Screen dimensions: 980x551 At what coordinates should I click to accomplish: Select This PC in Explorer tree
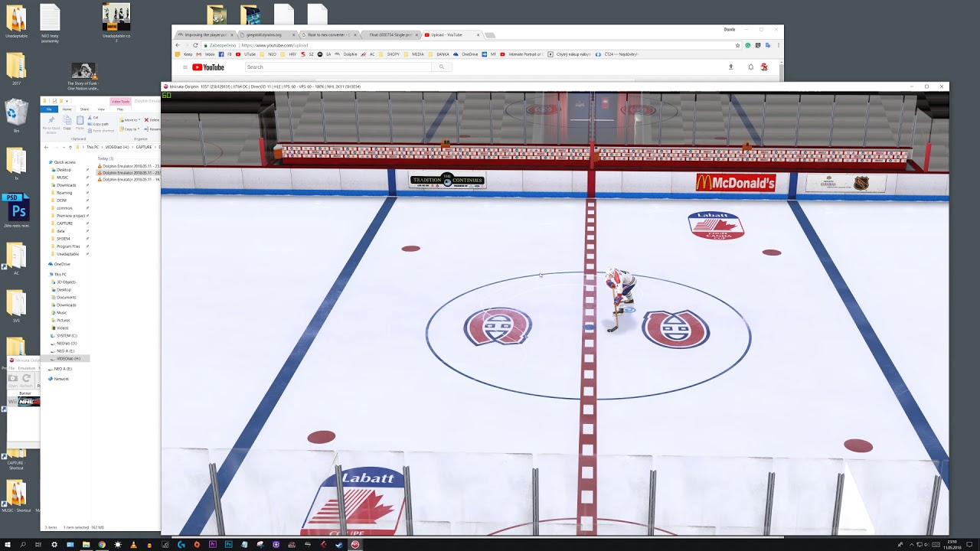point(57,274)
